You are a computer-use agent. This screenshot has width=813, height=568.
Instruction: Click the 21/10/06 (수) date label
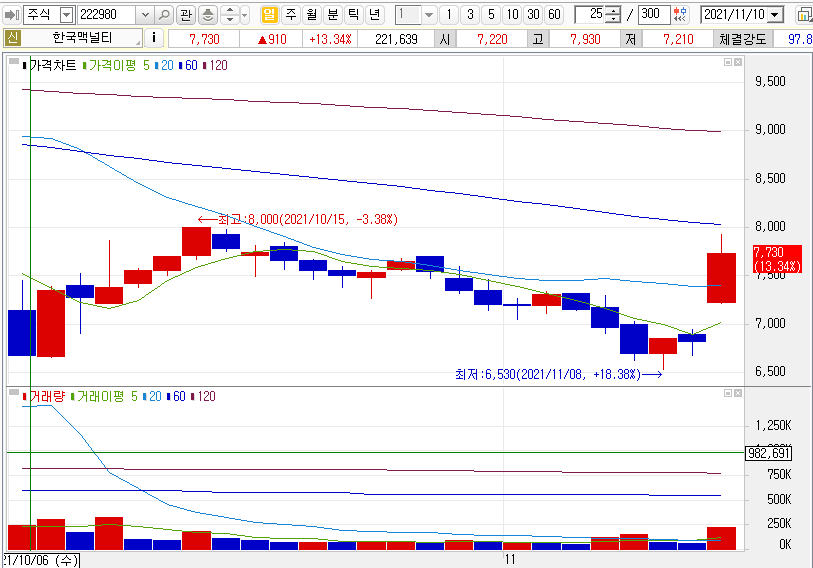[40, 560]
